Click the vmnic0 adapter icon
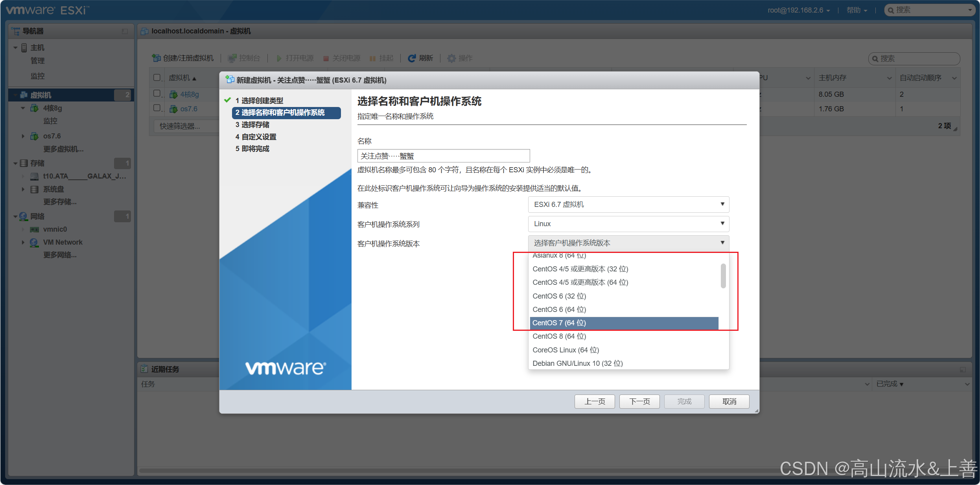This screenshot has width=980, height=485. [35, 229]
